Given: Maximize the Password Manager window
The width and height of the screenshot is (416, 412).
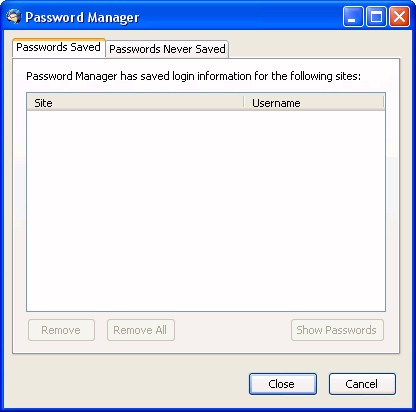Looking at the screenshot, I should tap(376, 16).
